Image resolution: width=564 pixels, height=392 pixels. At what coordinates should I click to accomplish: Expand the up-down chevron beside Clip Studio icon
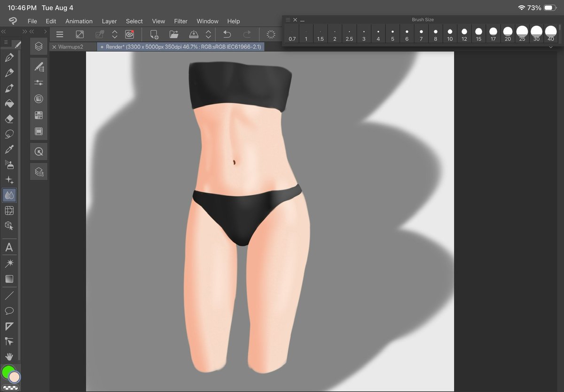(115, 34)
